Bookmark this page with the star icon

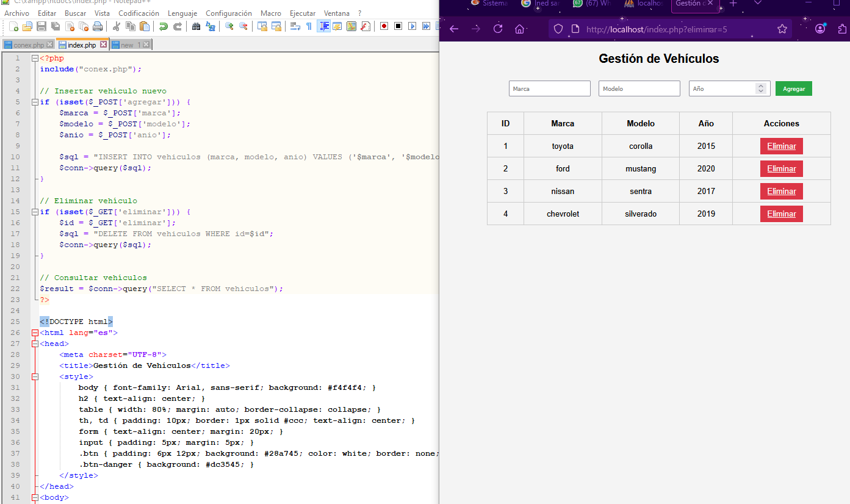[x=782, y=29]
